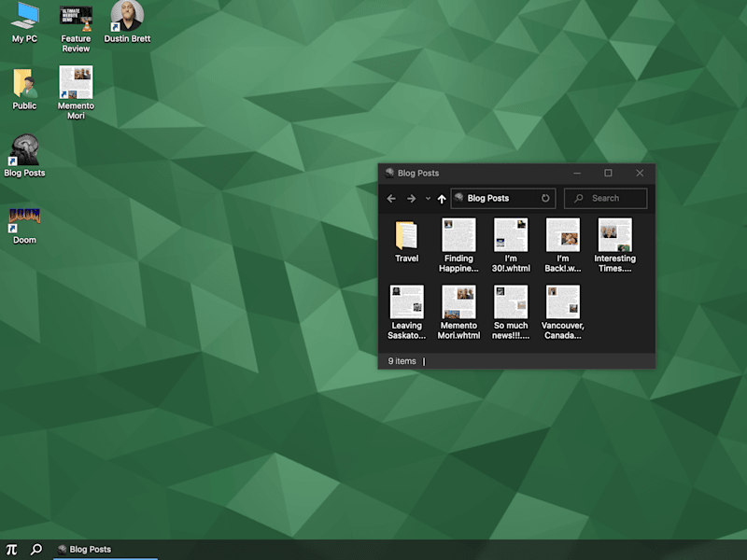This screenshot has width=747, height=560.
Task: Open the My PC desktop icon
Action: click(24, 22)
